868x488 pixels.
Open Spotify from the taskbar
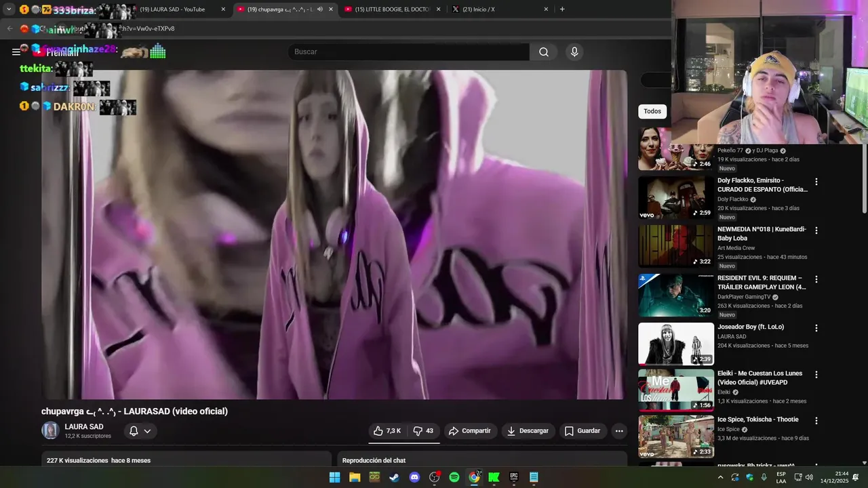point(454,477)
